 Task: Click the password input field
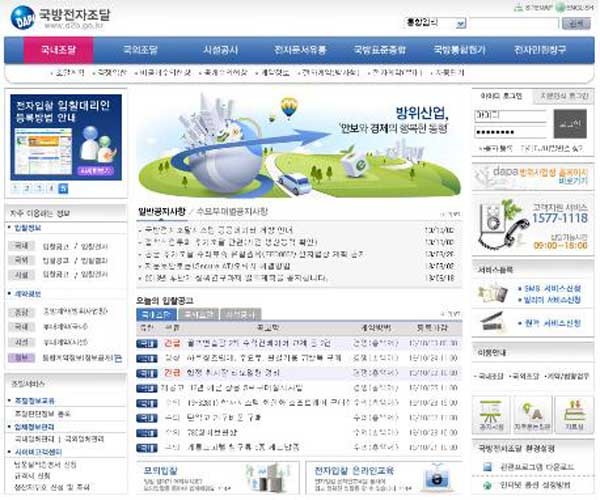tap(510, 131)
